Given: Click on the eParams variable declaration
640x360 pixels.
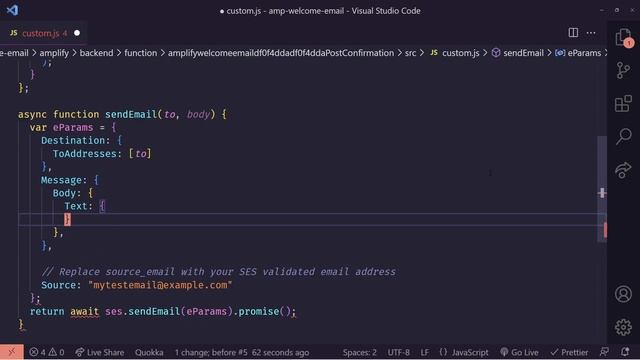Looking at the screenshot, I should [73, 127].
